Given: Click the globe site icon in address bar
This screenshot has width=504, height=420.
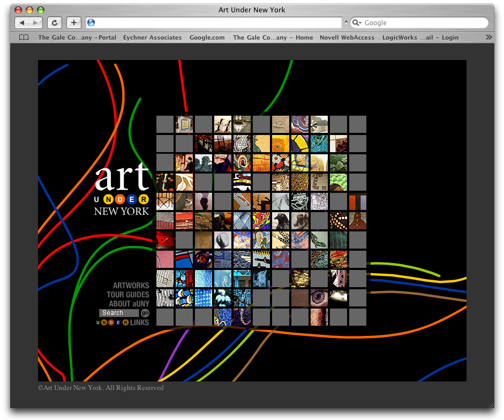Looking at the screenshot, I should click(x=91, y=22).
